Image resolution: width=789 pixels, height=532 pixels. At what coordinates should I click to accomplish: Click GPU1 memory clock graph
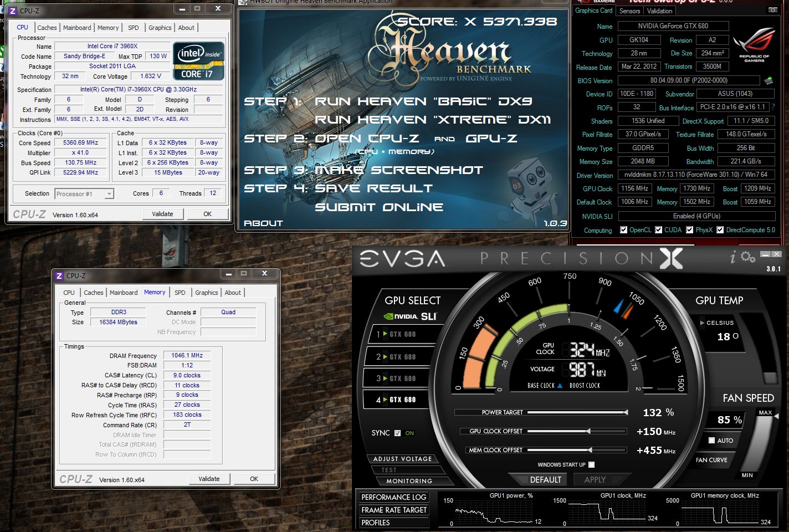[719, 511]
